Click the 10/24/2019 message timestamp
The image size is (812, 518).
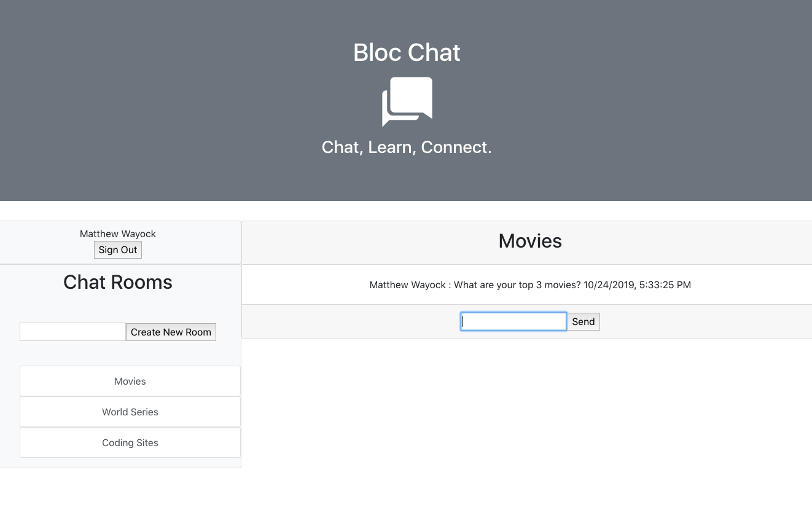pos(638,285)
